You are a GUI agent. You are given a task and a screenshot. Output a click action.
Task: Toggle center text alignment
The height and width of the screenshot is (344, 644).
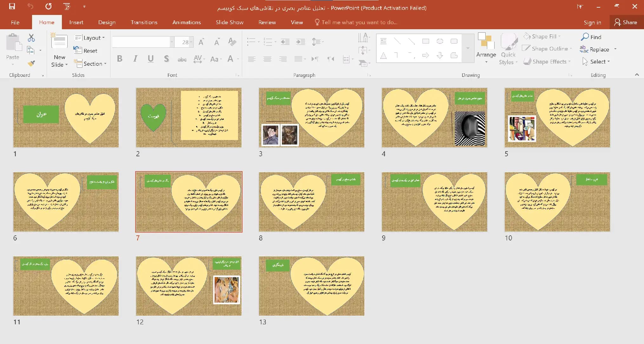click(x=267, y=59)
